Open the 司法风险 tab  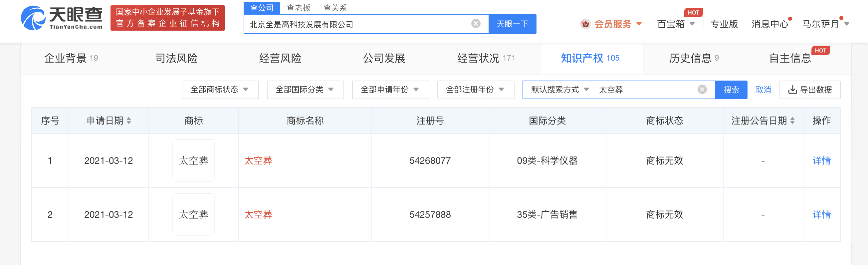click(176, 58)
